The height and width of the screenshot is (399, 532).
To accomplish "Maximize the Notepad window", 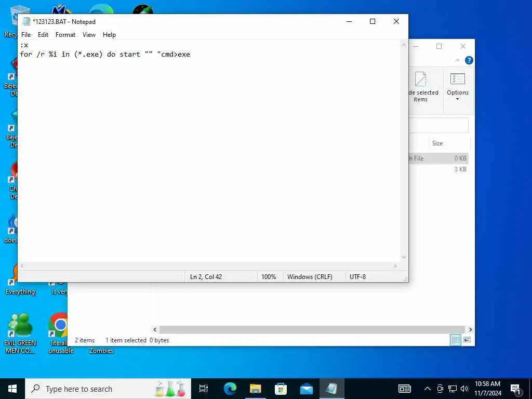I will [372, 21].
